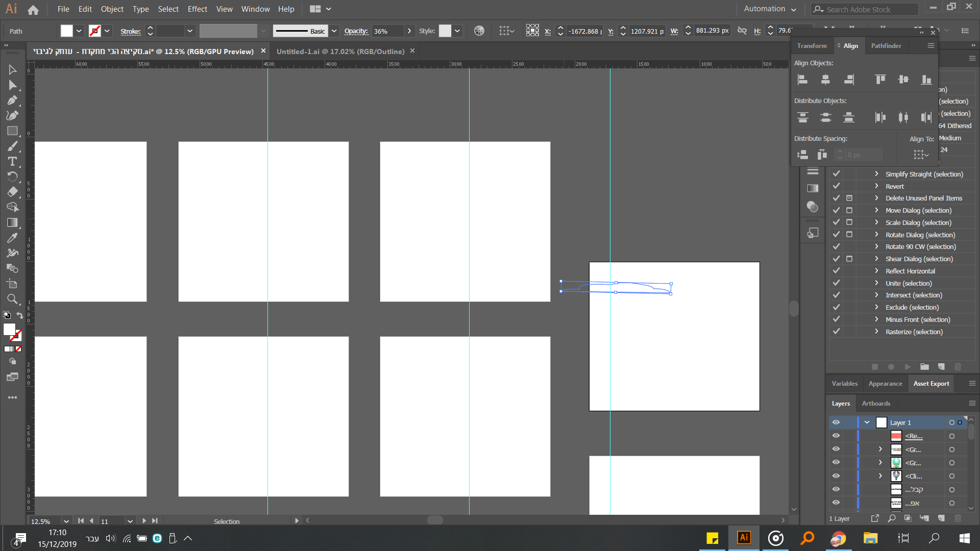The height and width of the screenshot is (551, 980).
Task: Click Horizontal Align Center icon
Action: (825, 79)
